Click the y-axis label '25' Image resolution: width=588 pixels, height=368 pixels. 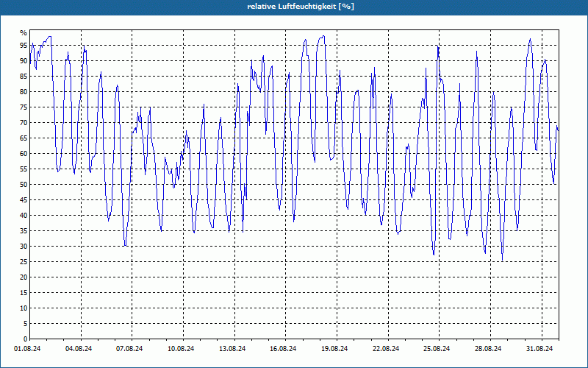click(x=24, y=262)
